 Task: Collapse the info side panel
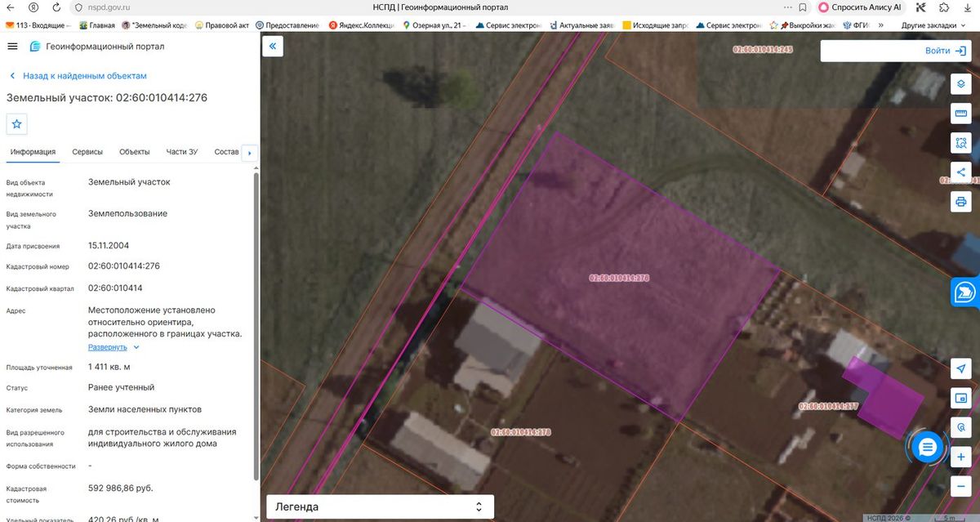273,47
